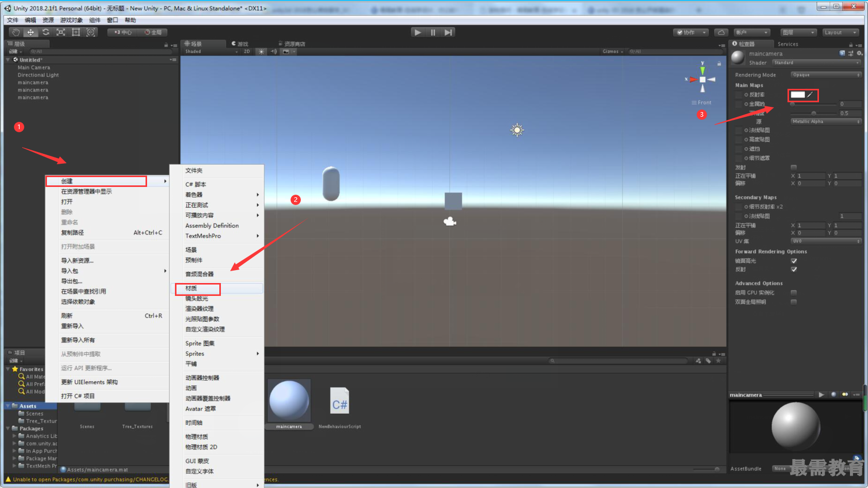Screen dimensions: 868x488
Task: Enable Emission checkbox under Main Maps
Action: tap(794, 167)
